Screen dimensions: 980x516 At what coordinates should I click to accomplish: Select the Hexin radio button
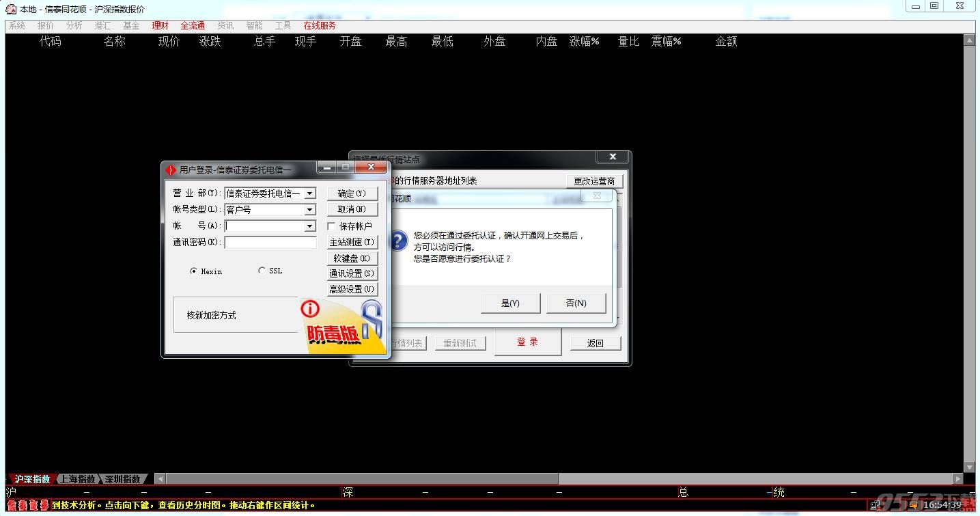coord(193,271)
